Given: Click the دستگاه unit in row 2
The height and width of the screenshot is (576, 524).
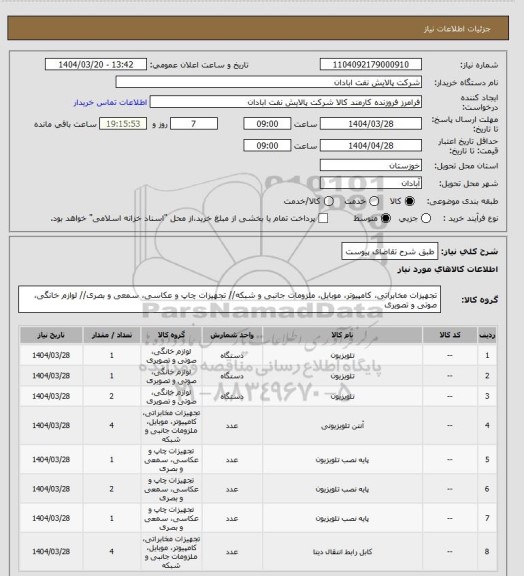Looking at the screenshot, I should 232,376.
